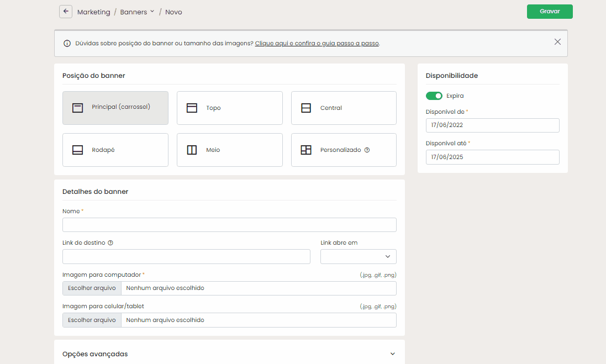Go to Marketing in the breadcrumb
Image resolution: width=606 pixels, height=364 pixels.
point(93,12)
